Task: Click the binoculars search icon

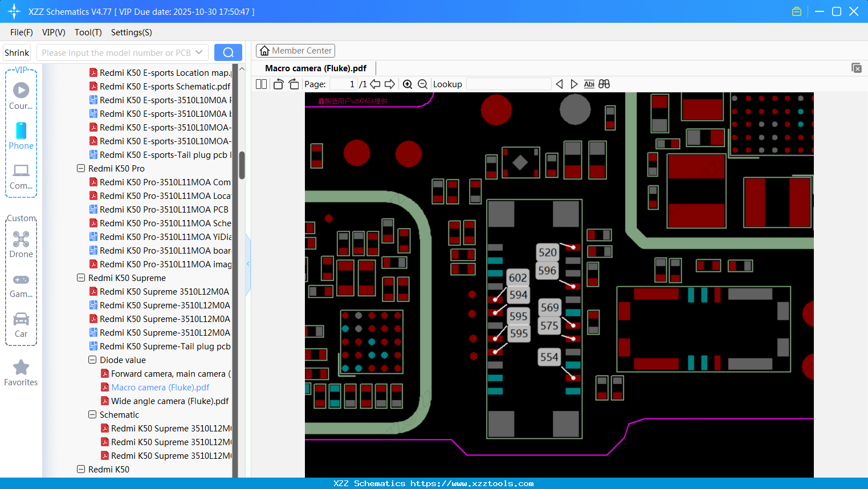Action: (604, 84)
